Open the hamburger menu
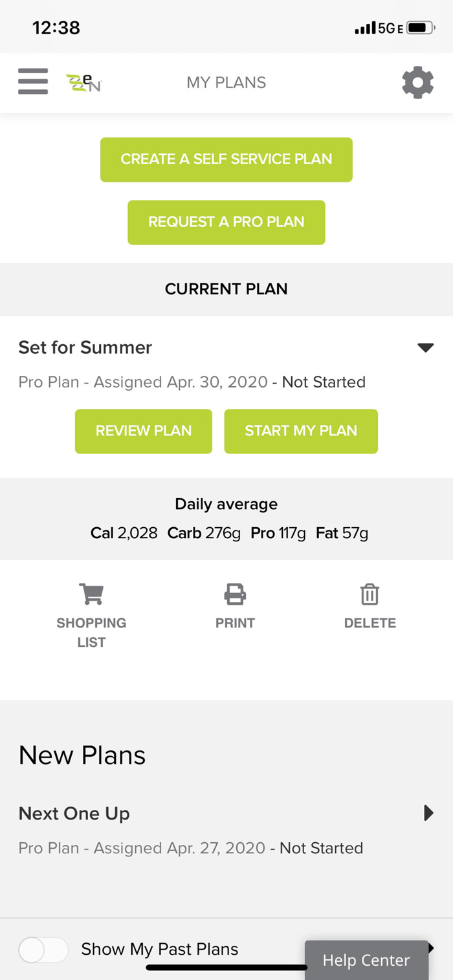 [33, 82]
